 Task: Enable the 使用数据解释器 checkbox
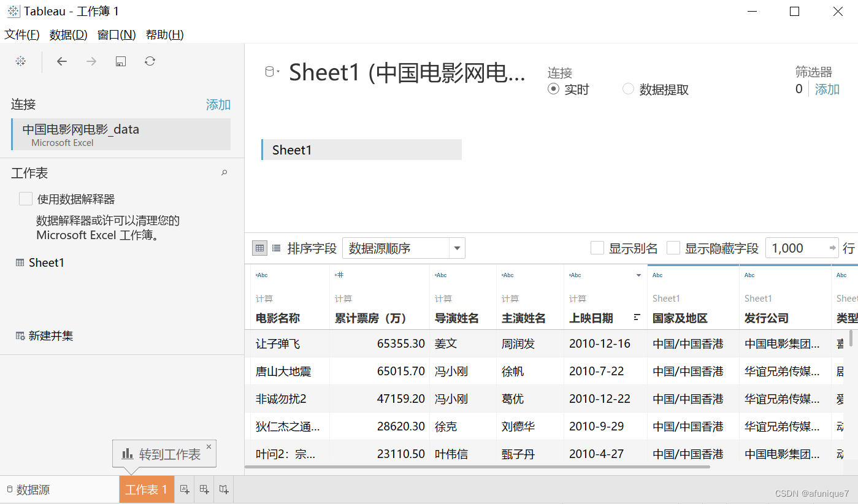[26, 199]
